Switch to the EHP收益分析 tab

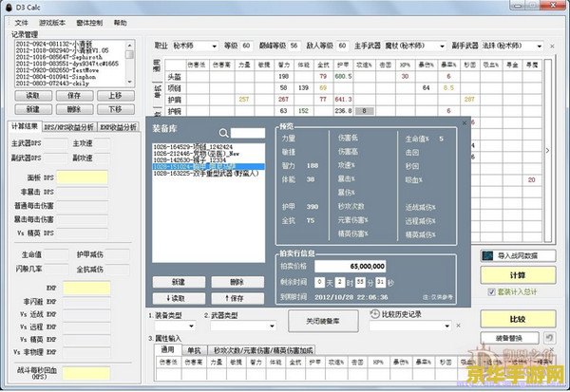click(118, 127)
